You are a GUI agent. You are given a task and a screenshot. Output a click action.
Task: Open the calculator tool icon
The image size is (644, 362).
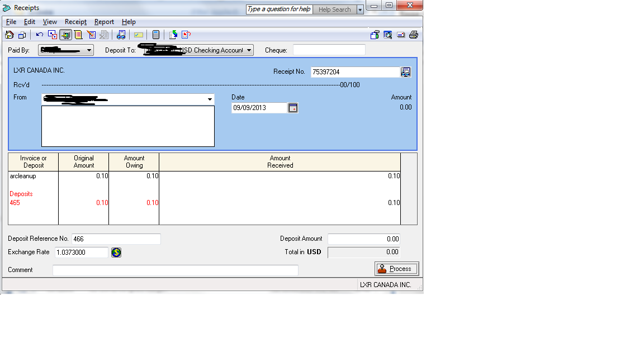(x=155, y=35)
